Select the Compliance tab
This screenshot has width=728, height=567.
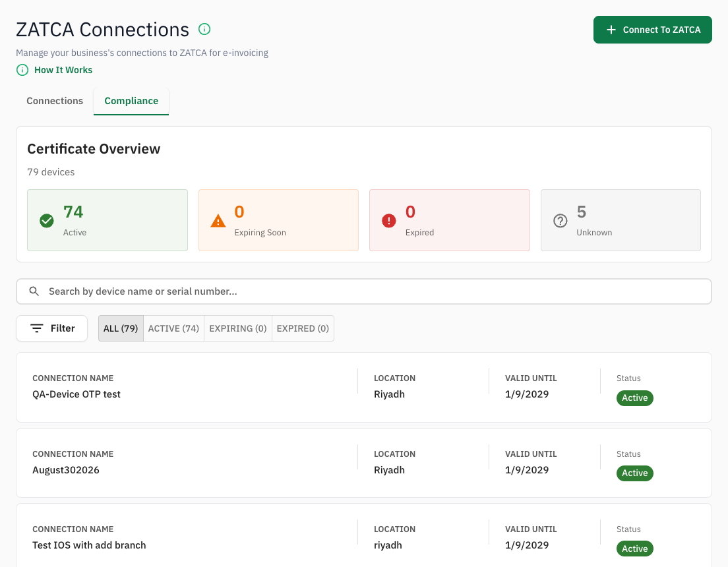[131, 101]
